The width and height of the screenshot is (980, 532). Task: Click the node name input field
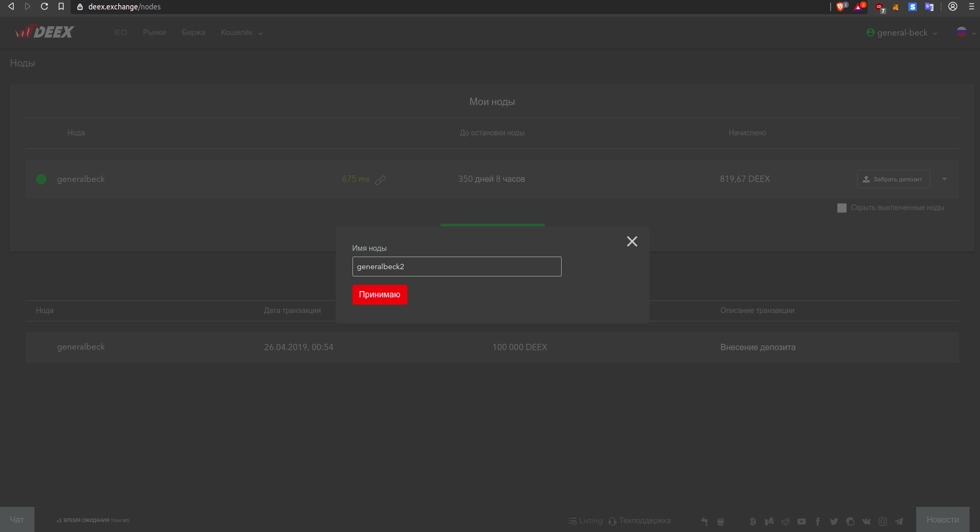(x=457, y=267)
